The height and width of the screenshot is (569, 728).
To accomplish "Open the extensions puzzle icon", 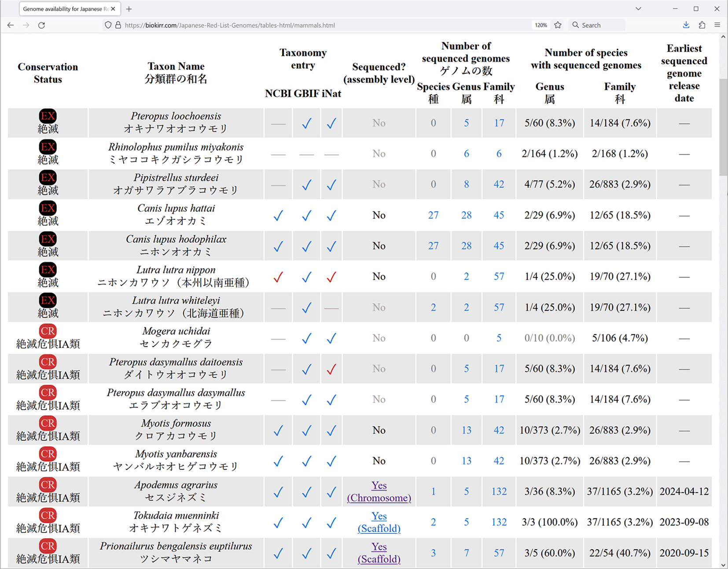I will 702,25.
